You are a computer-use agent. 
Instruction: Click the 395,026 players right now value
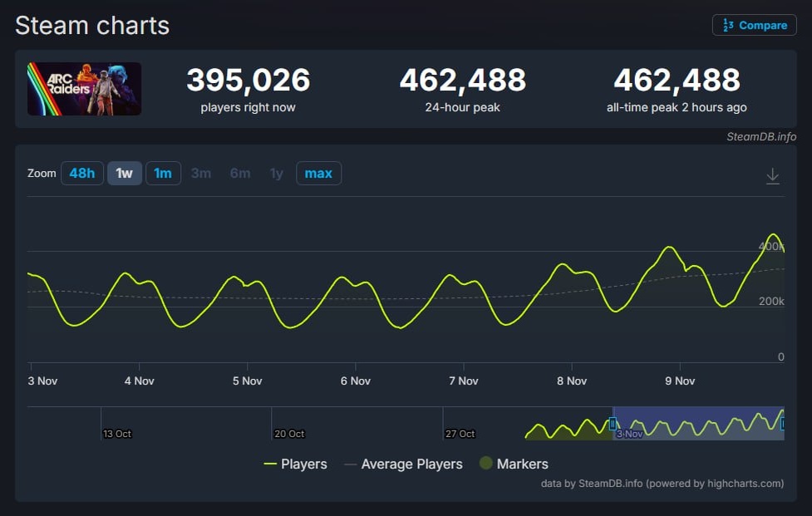248,81
